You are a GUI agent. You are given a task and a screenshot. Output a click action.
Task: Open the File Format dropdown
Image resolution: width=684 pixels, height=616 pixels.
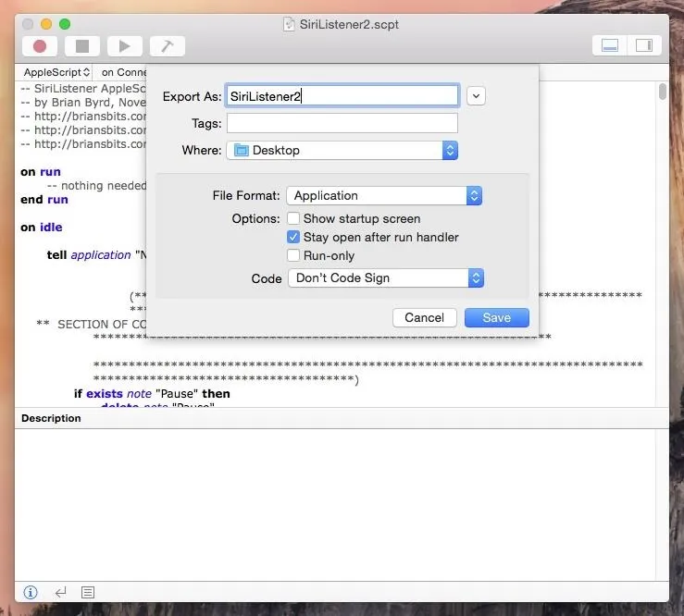point(384,196)
